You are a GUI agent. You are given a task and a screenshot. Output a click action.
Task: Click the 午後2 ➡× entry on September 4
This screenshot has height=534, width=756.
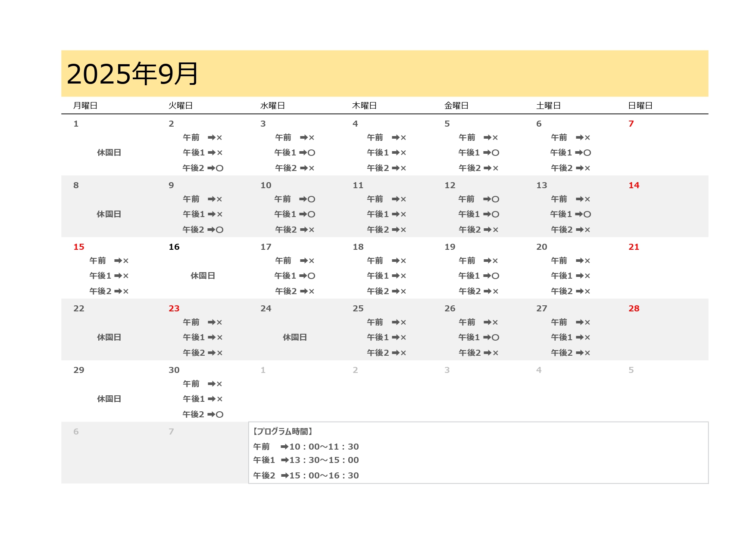pyautogui.click(x=387, y=168)
